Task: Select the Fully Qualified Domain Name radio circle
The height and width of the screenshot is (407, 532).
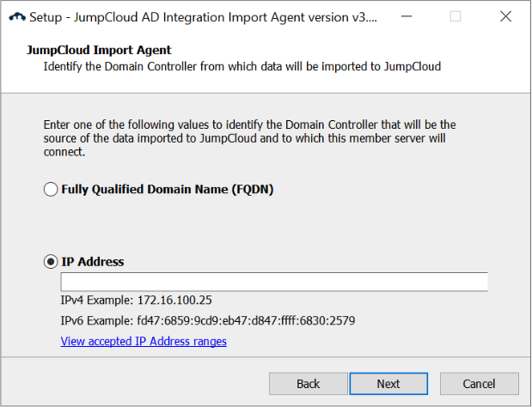Action: (51, 190)
